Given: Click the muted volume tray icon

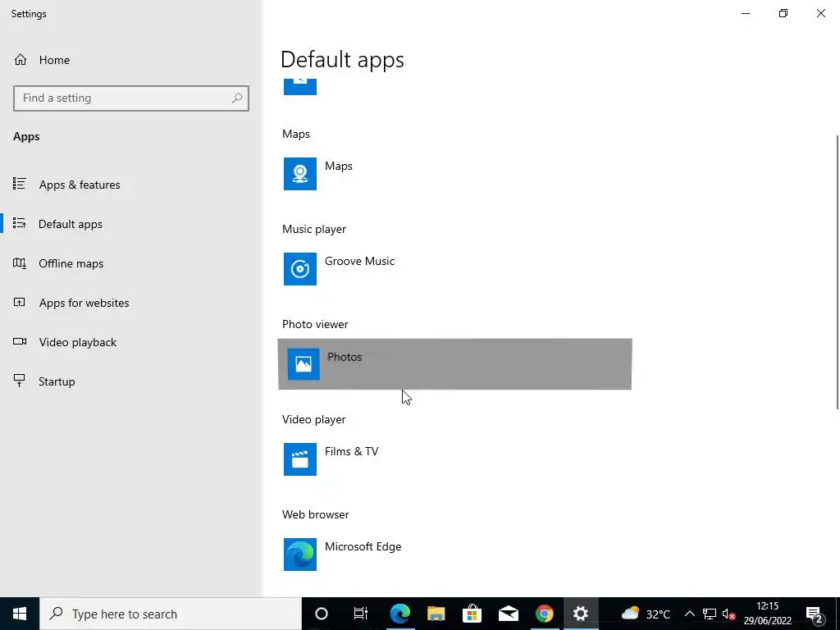Looking at the screenshot, I should pyautogui.click(x=728, y=614).
